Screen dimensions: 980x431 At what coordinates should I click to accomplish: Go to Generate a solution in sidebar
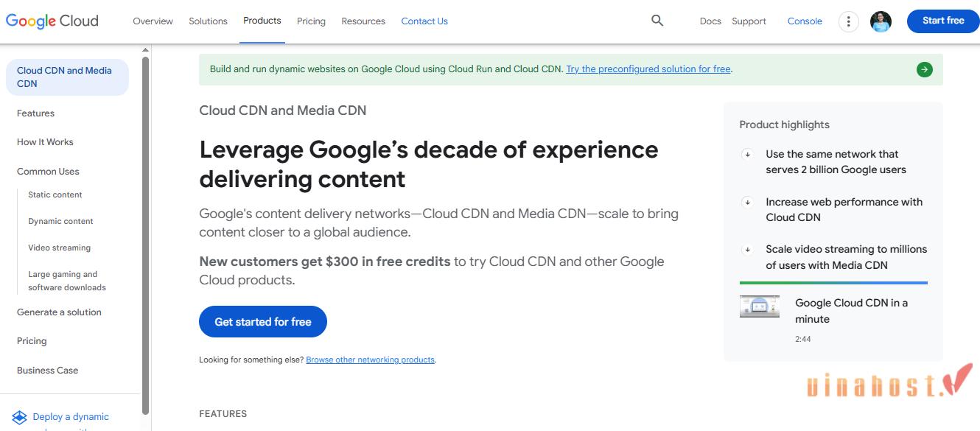59,312
